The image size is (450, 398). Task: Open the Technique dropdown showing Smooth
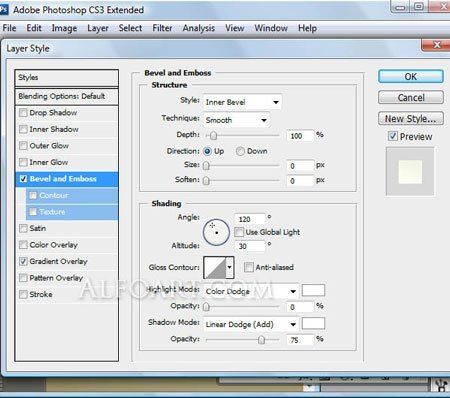tap(236, 120)
